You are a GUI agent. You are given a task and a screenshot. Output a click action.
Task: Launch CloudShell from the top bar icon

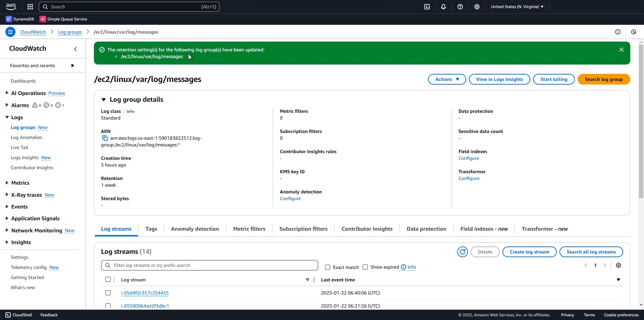[427, 7]
